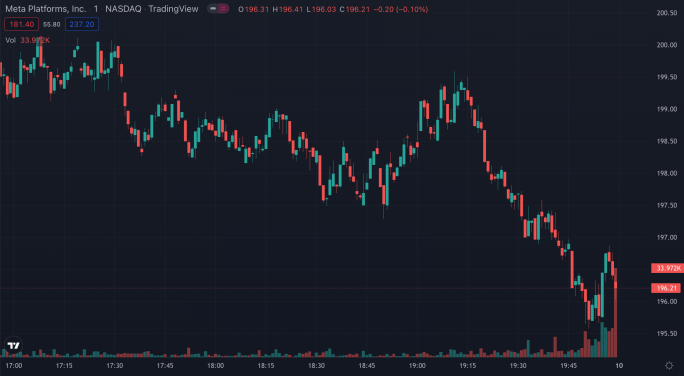This screenshot has height=376, width=684.
Task: Click the 18:45 time axis label
Action: [367, 366]
